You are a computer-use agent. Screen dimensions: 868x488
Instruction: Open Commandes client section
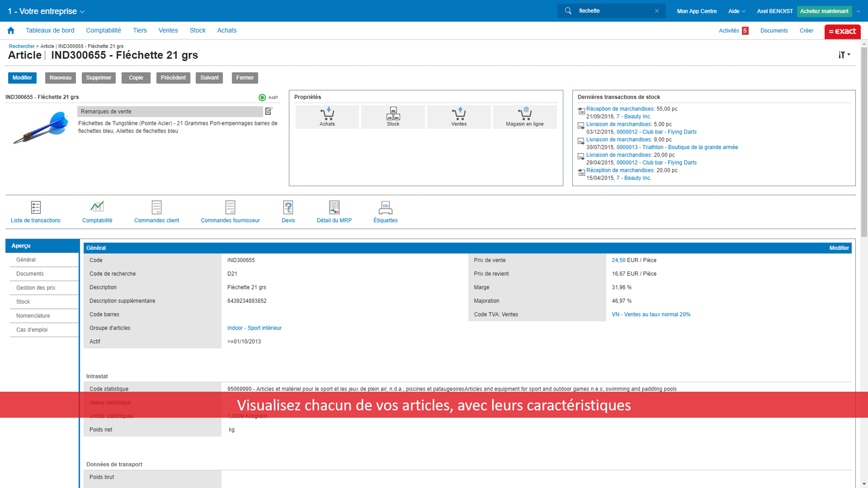click(157, 212)
